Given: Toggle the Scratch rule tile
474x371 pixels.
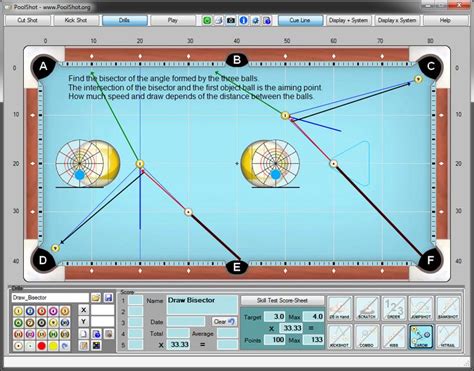Looking at the screenshot, I should [x=367, y=308].
